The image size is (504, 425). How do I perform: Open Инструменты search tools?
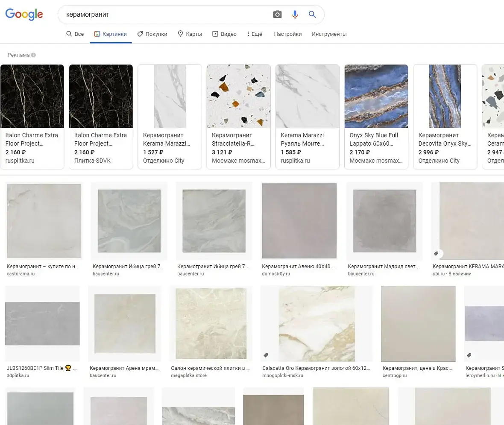(329, 34)
